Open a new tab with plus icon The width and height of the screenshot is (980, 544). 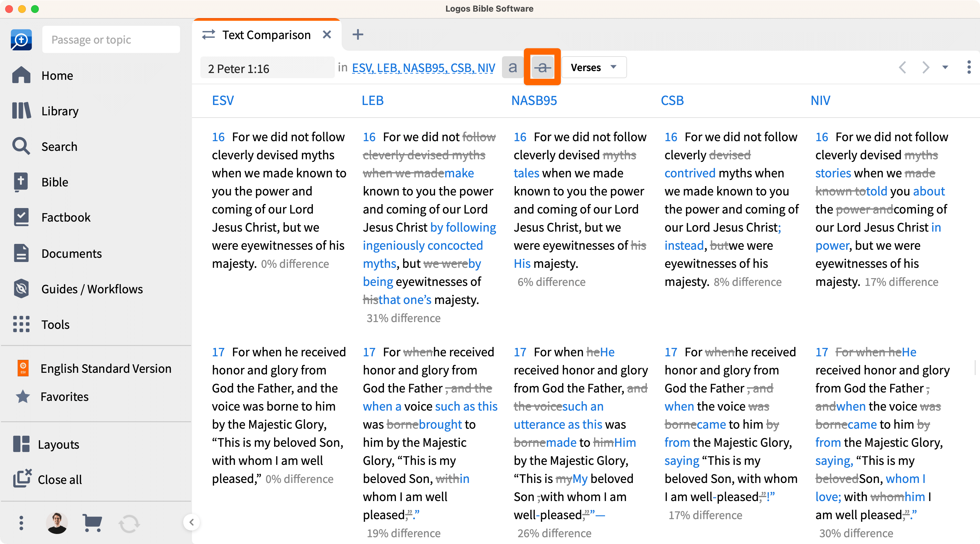click(x=357, y=35)
